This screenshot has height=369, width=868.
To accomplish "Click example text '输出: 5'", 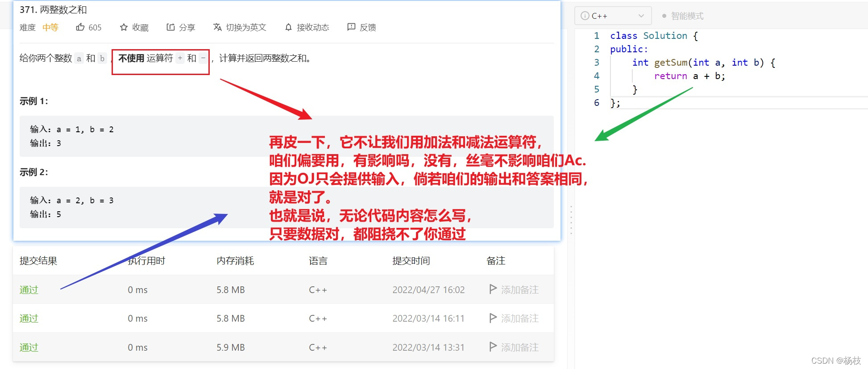I will (46, 214).
